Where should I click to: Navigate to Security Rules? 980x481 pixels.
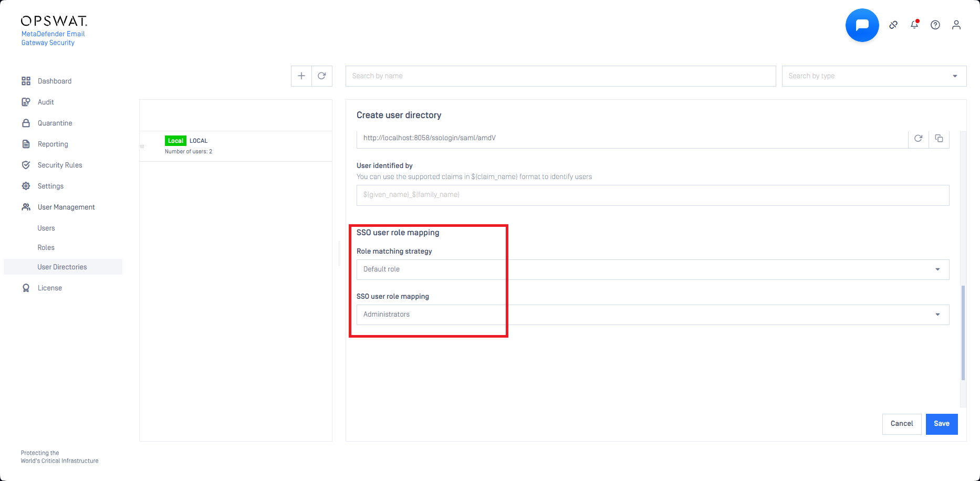point(60,165)
